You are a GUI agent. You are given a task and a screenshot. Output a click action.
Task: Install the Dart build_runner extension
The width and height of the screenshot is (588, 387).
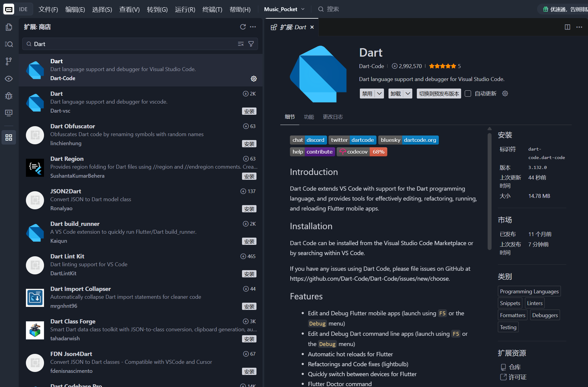tap(249, 241)
